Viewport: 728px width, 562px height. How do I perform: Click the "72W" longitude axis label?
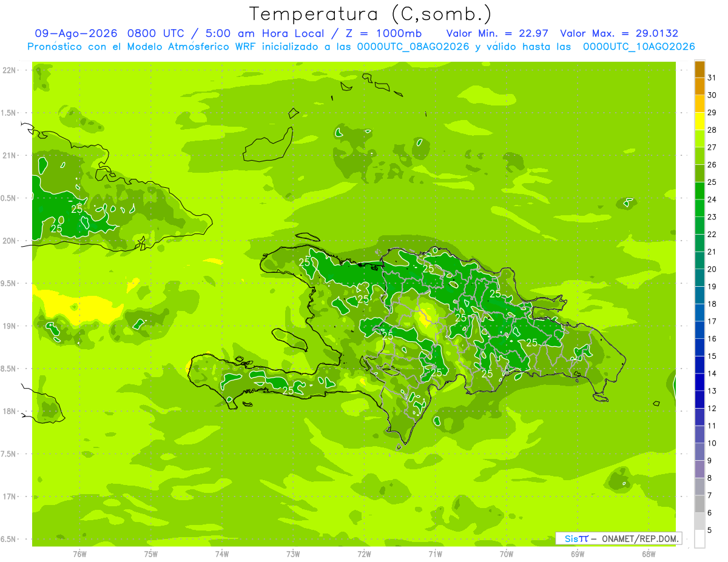point(364,554)
